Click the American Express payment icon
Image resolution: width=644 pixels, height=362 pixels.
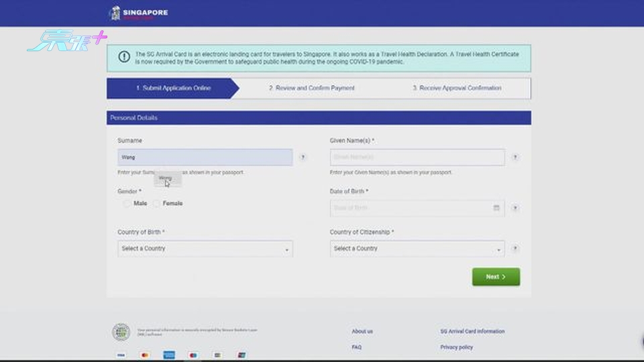coord(169,355)
